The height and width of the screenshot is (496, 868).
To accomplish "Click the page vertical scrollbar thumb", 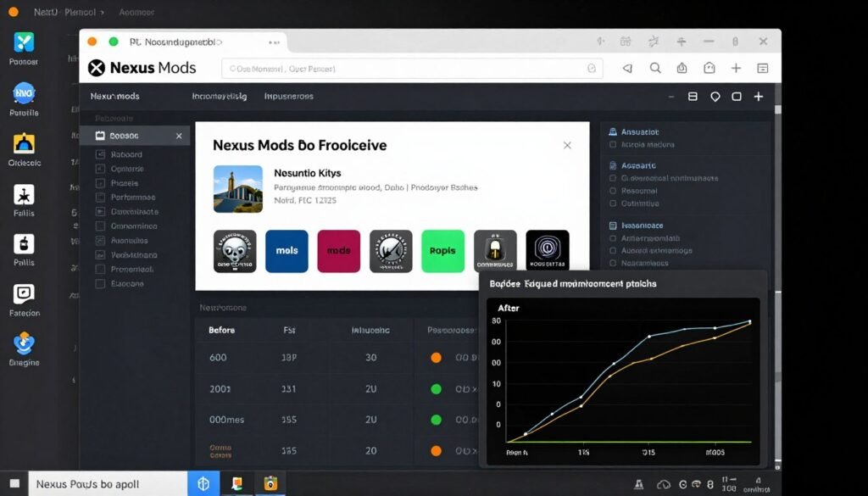I will point(778,109).
